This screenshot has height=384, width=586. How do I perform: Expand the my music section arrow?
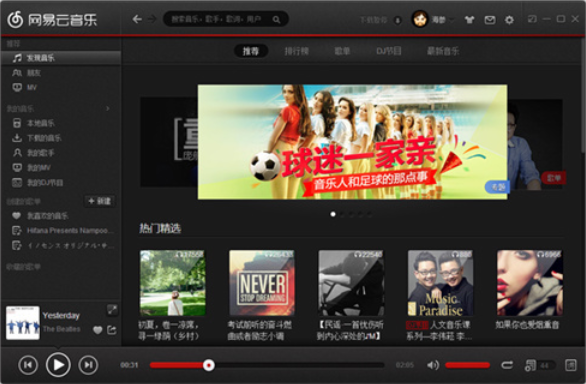point(108,108)
